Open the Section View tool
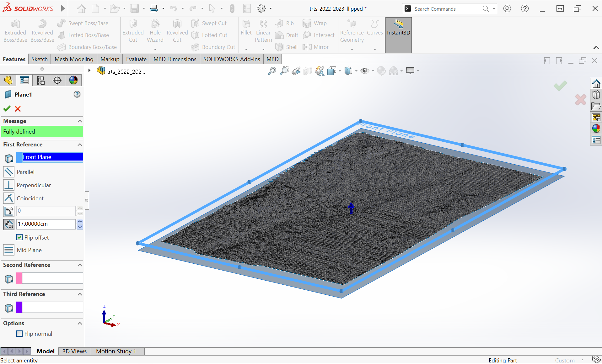 pyautogui.click(x=308, y=71)
